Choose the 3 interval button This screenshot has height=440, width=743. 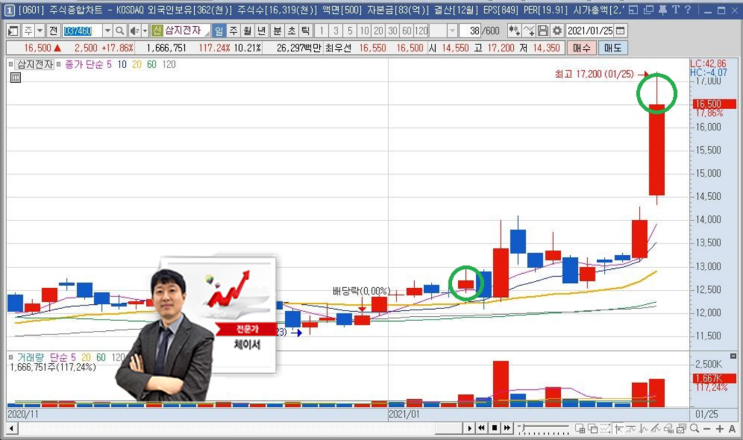pos(335,31)
